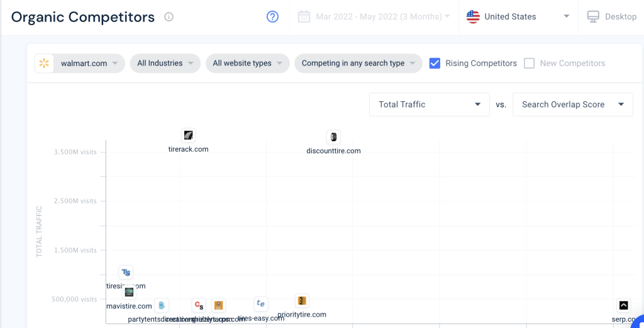Viewport: 644px width, 328px height.
Task: Enable the New Competitors checkbox
Action: click(529, 64)
